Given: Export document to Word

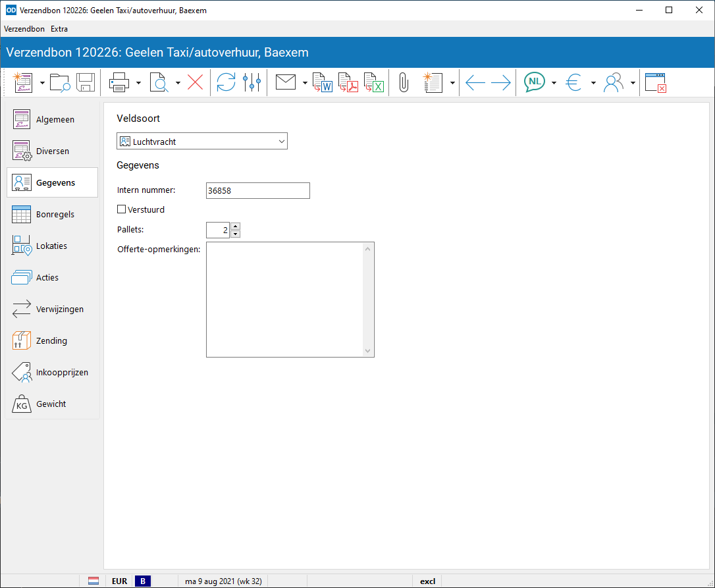Looking at the screenshot, I should pyautogui.click(x=323, y=82).
